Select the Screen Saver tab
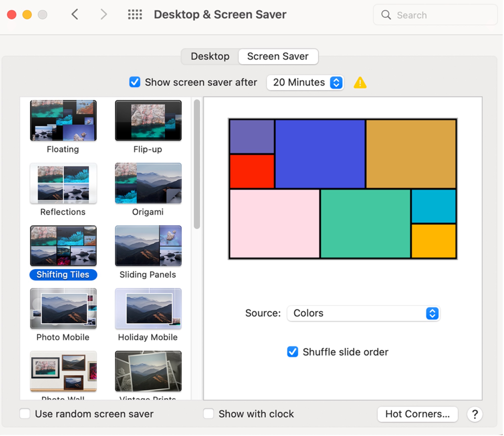Image resolution: width=504 pixels, height=436 pixels. [x=278, y=56]
